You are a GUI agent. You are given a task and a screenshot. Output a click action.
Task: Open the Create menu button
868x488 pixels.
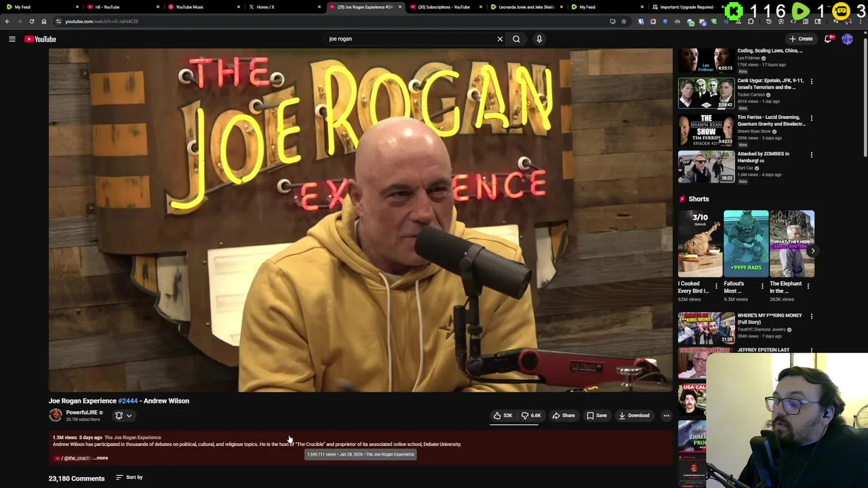(801, 39)
